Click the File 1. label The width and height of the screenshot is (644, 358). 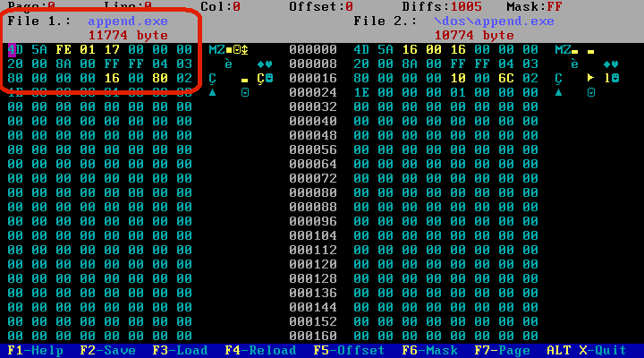[39, 21]
